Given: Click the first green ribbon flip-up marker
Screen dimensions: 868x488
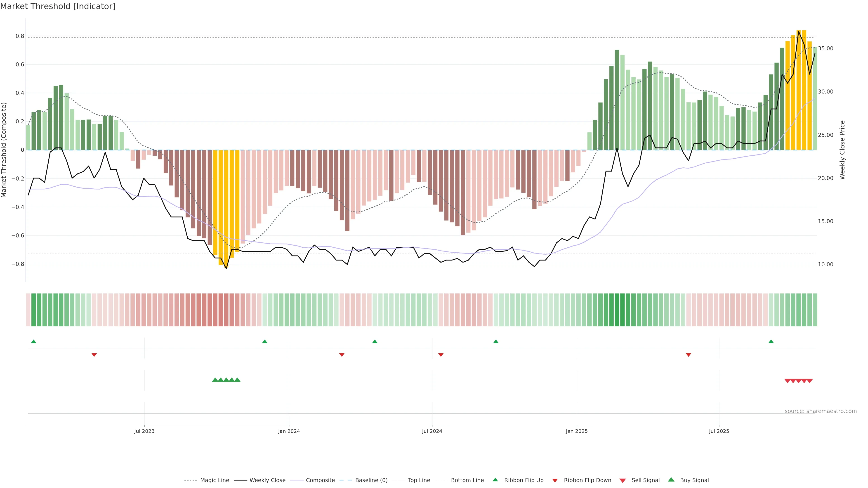Looking at the screenshot, I should pos(34,342).
